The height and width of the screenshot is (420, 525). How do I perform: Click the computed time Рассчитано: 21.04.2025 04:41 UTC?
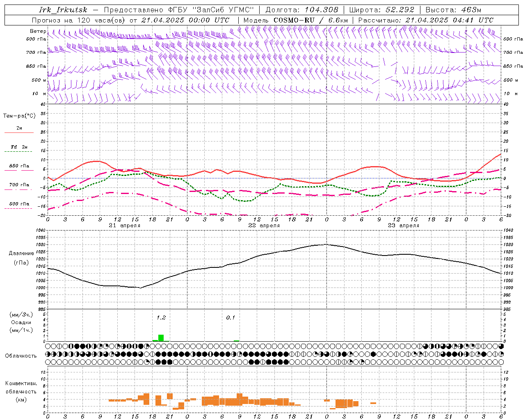426,20
